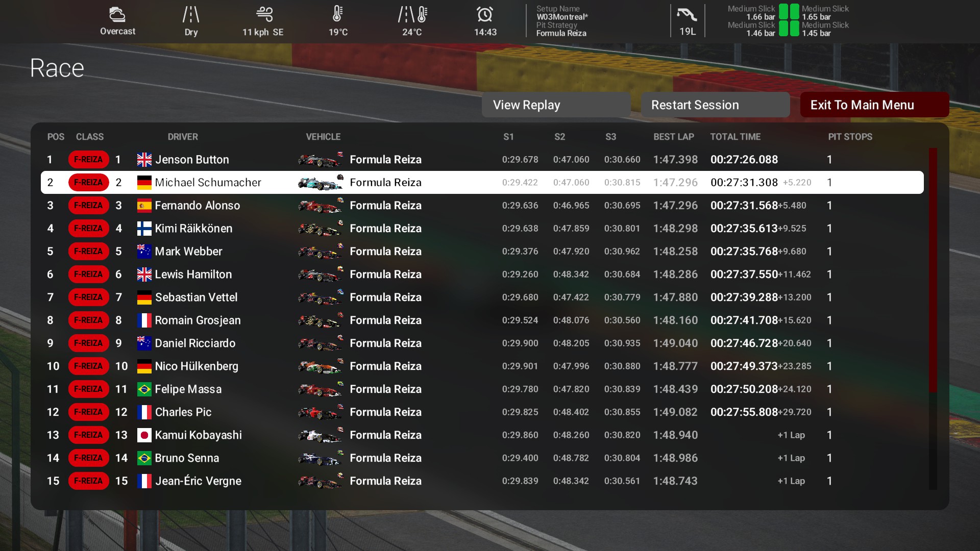Click Lewis Hamilton's S1 time 0:29.260
Image resolution: width=980 pixels, height=551 pixels.
click(520, 274)
